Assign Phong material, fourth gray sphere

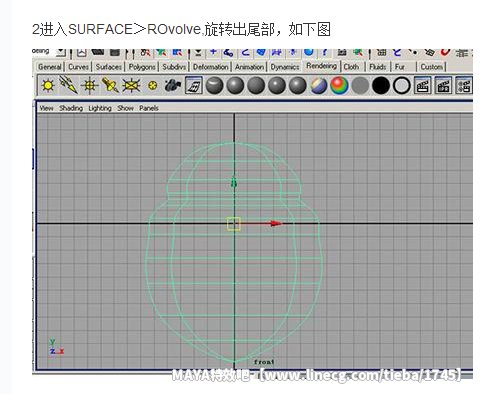[x=277, y=85]
